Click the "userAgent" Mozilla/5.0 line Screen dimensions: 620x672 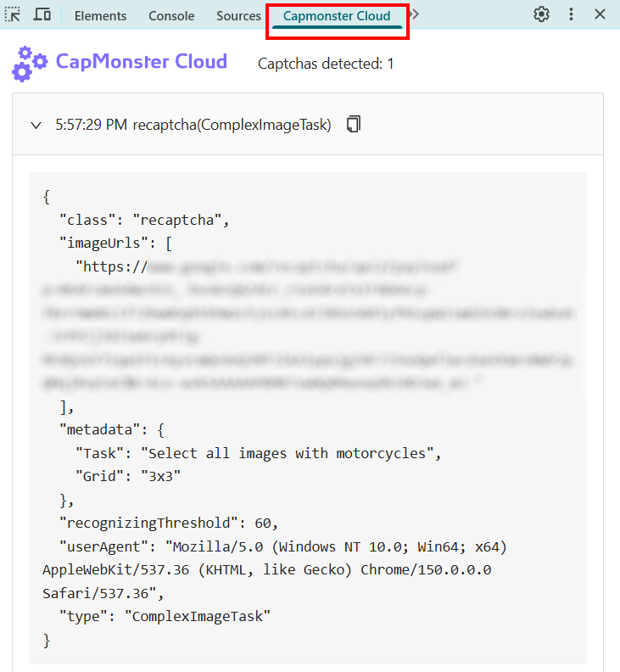pyautogui.click(x=275, y=570)
